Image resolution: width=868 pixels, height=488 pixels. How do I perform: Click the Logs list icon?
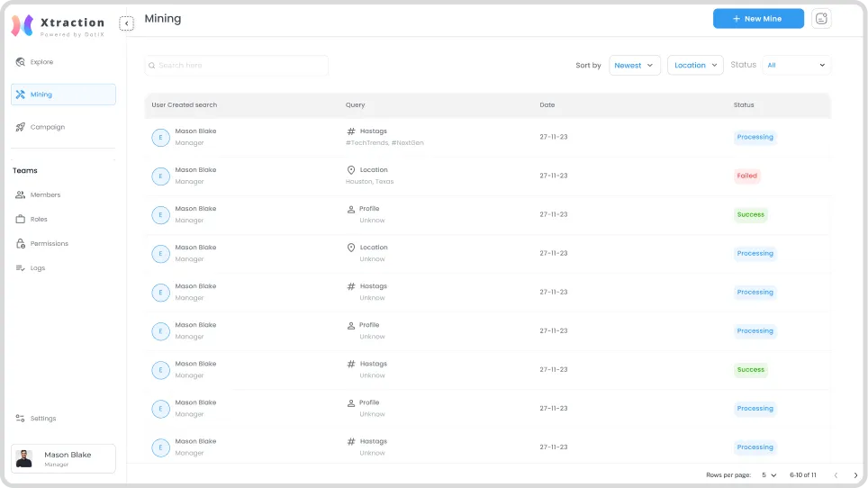[x=21, y=267]
